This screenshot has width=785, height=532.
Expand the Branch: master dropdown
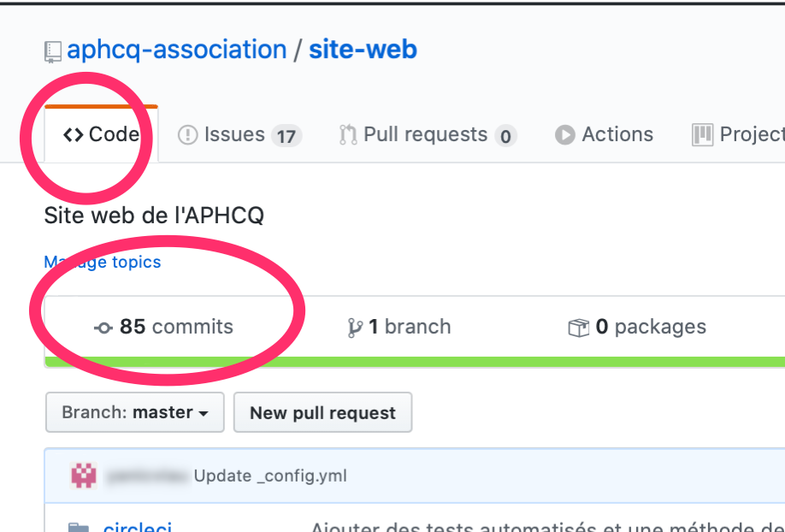pyautogui.click(x=134, y=412)
